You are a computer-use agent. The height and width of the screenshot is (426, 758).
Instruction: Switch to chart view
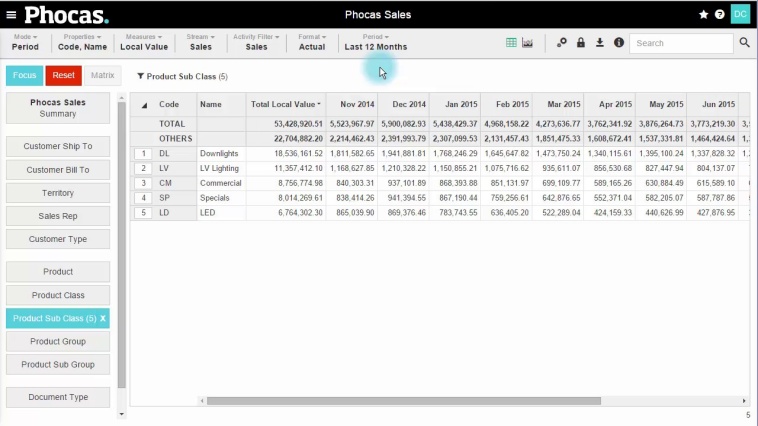(527, 43)
